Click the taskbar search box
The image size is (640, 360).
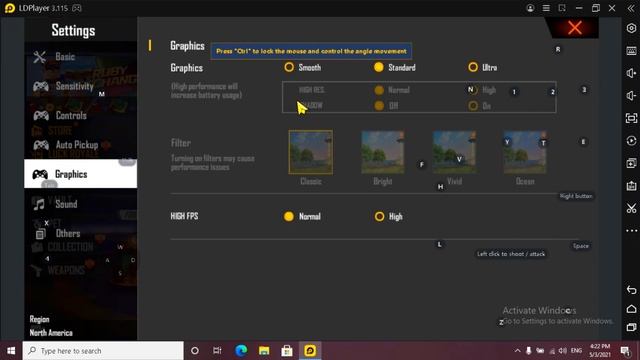103,351
